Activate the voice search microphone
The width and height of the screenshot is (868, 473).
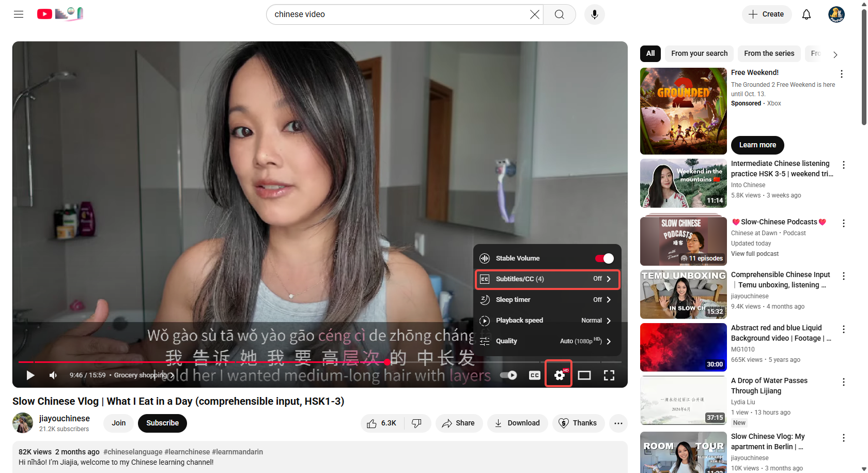594,14
